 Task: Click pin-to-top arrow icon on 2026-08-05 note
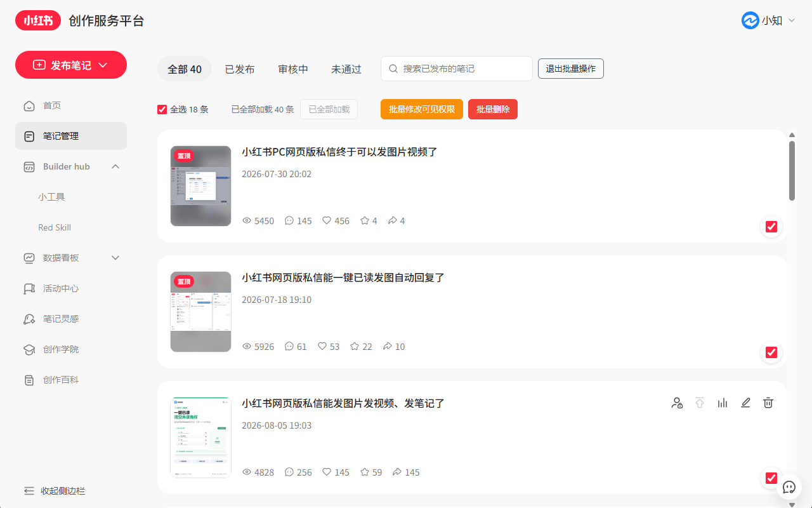click(x=700, y=403)
